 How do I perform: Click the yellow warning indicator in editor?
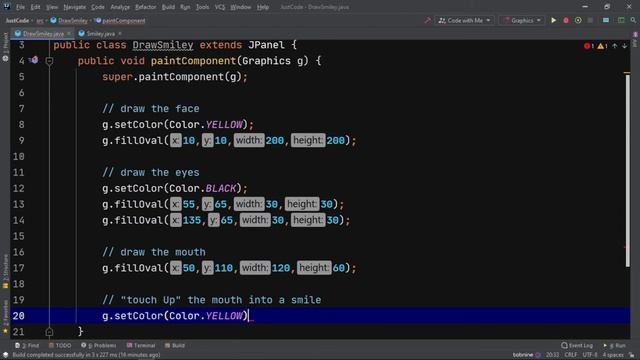point(602,46)
